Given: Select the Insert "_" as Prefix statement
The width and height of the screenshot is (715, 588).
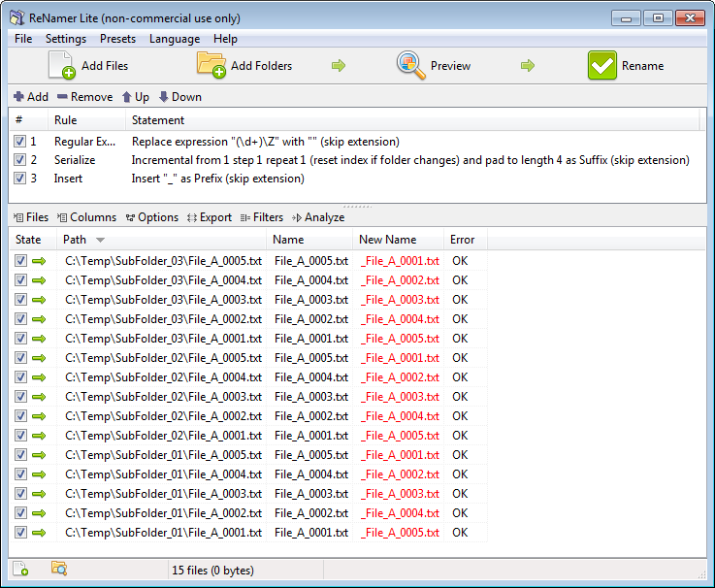Looking at the screenshot, I should tap(218, 179).
